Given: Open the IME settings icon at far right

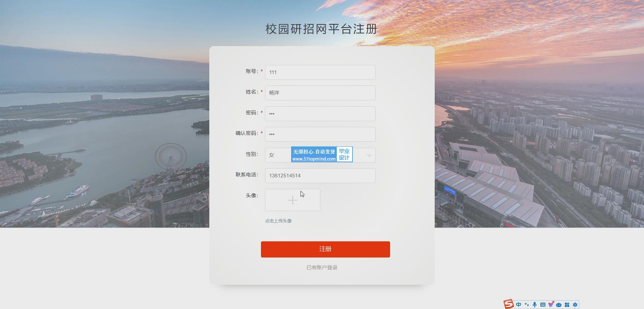Looking at the screenshot, I should pyautogui.click(x=575, y=305).
